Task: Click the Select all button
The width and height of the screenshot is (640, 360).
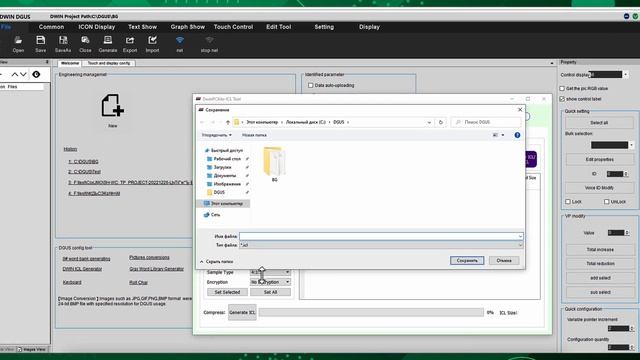Action: point(599,123)
